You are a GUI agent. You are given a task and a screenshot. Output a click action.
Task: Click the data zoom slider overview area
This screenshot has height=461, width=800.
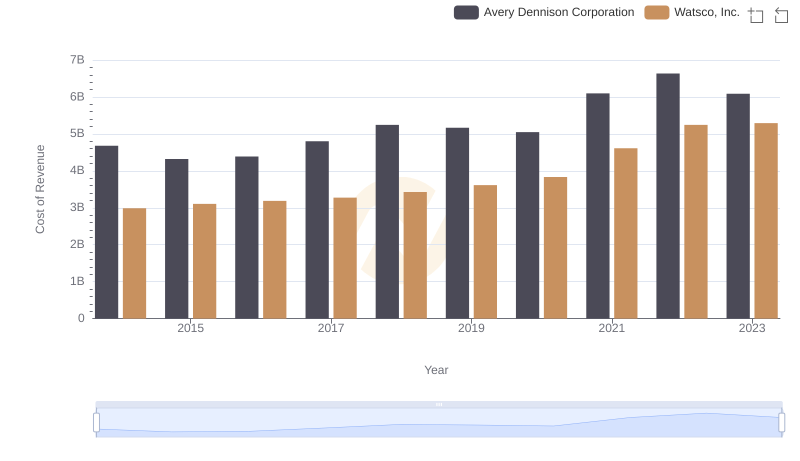439,422
